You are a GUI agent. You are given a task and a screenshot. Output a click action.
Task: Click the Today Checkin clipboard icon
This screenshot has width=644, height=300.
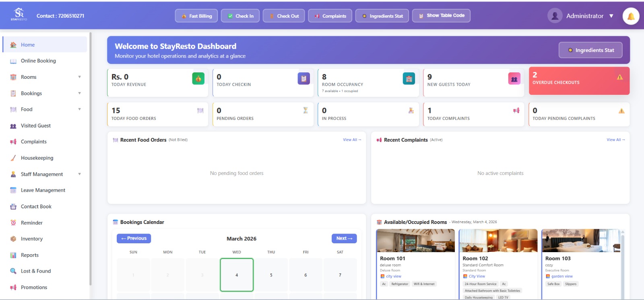click(303, 79)
